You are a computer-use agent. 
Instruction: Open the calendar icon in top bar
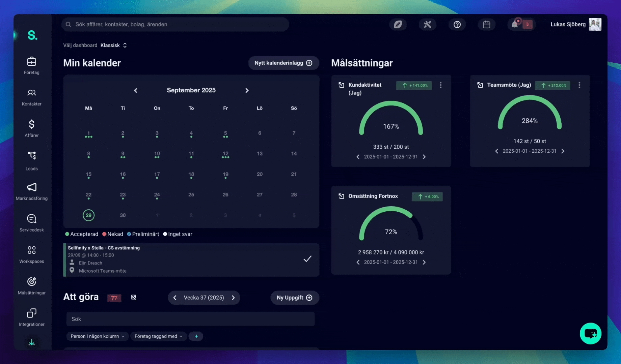[x=486, y=24]
